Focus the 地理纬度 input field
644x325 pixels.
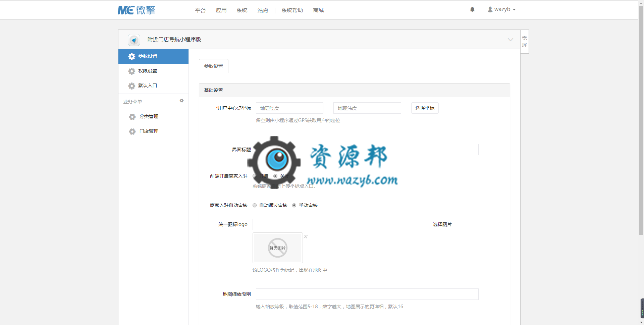pos(367,108)
